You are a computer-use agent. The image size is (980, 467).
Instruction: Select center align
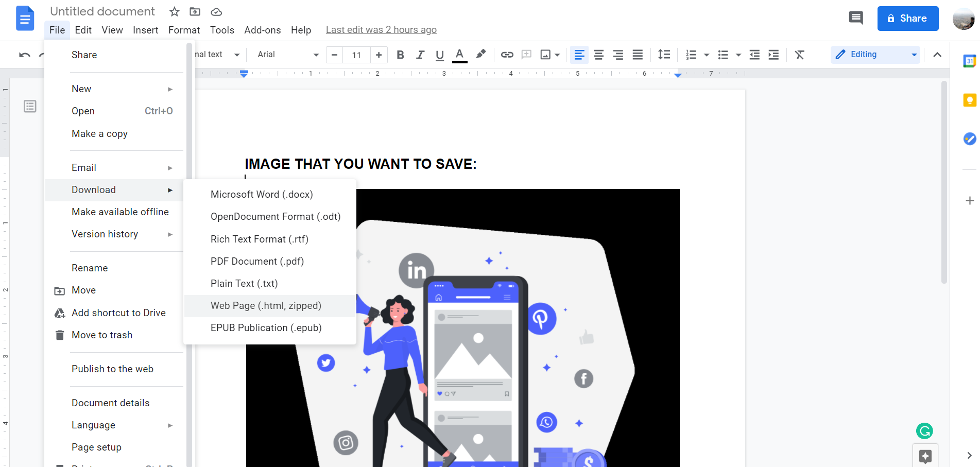coord(599,55)
